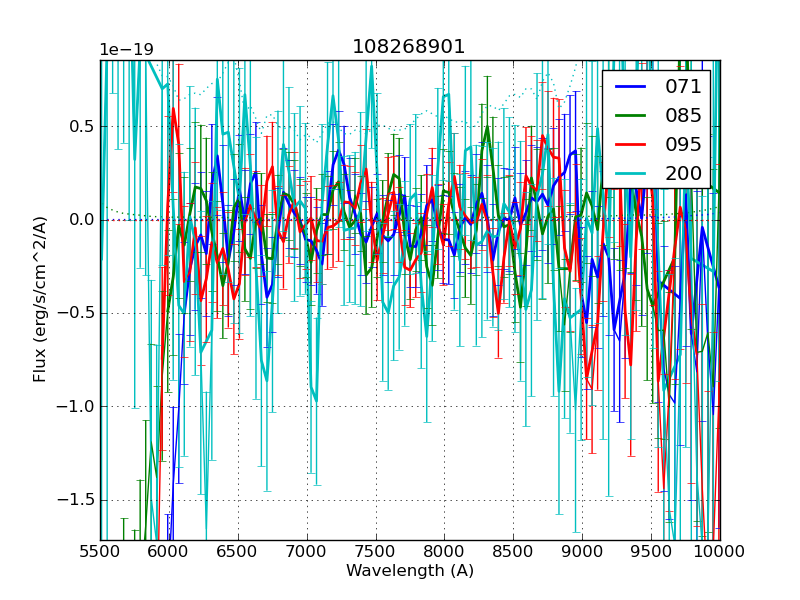Click the 5500 x-axis tick label

click(100, 551)
